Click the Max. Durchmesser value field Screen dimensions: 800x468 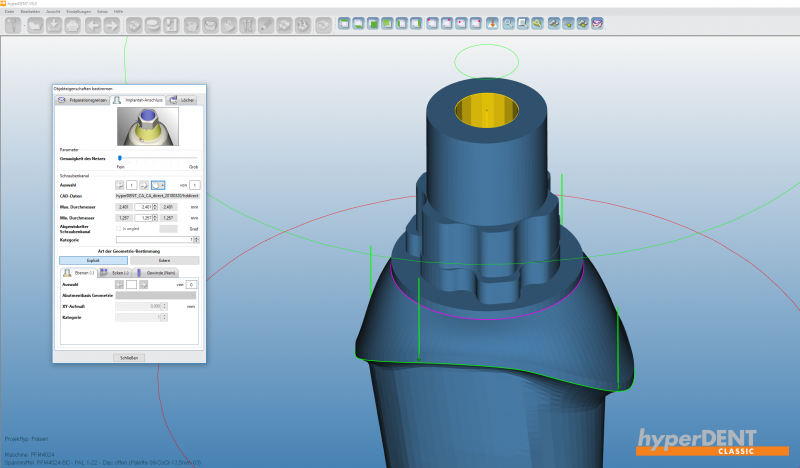[x=143, y=207]
